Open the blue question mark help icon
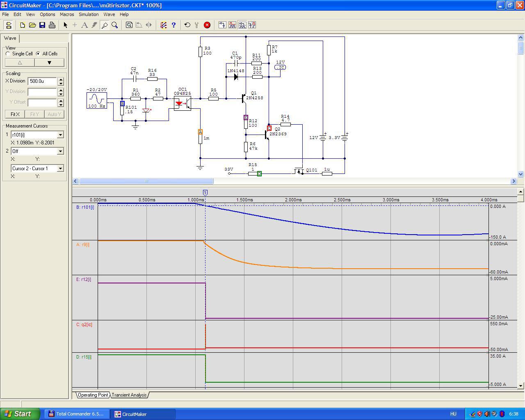This screenshot has width=525, height=420. pos(173,25)
